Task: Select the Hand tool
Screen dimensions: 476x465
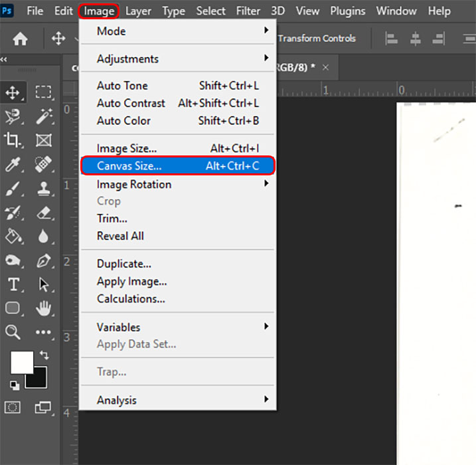Action: coord(44,308)
